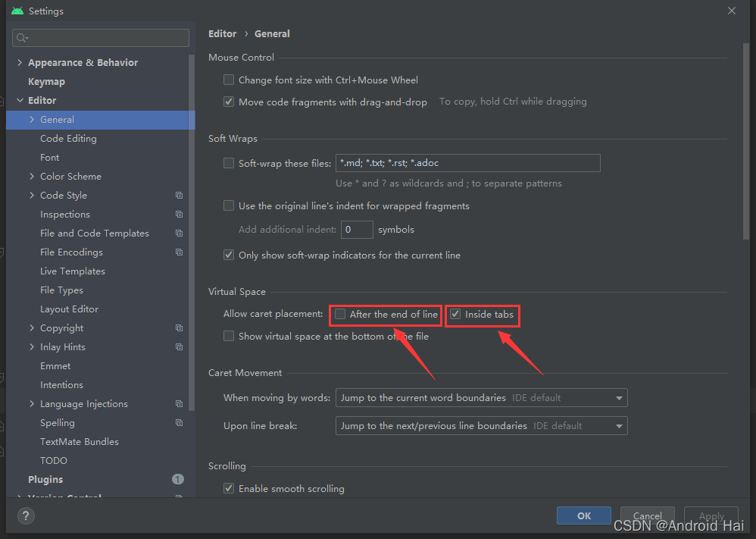Open the Code Editing settings page
756x539 pixels.
click(68, 139)
